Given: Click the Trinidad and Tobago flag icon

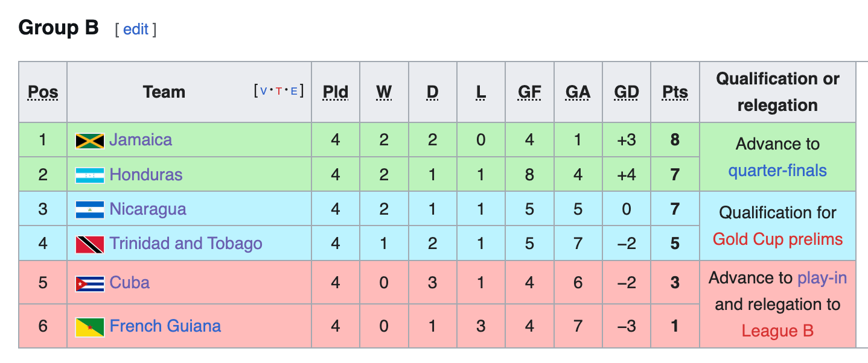Looking at the screenshot, I should tap(90, 244).
